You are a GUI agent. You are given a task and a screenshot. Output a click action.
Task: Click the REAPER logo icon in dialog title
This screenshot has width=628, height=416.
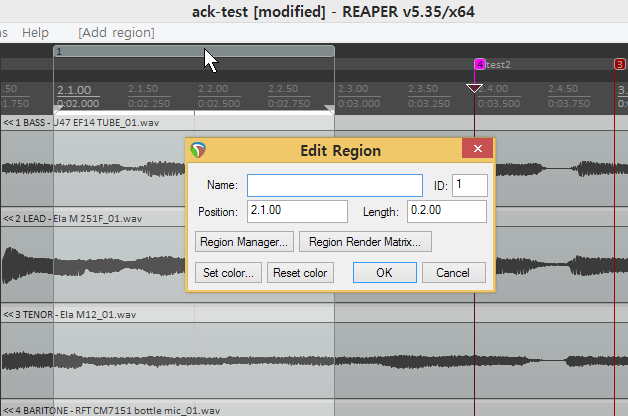(198, 150)
